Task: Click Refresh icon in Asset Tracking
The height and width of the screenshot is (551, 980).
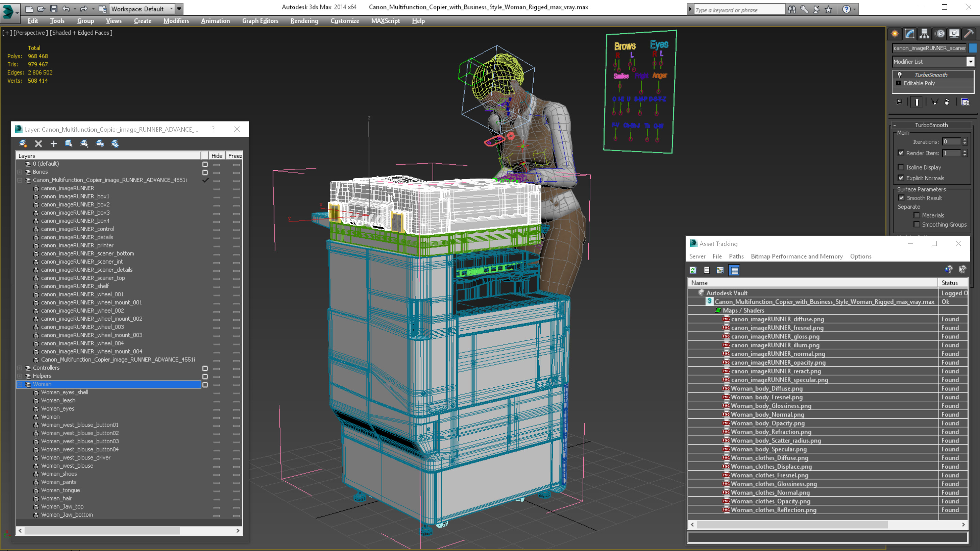Action: click(693, 270)
